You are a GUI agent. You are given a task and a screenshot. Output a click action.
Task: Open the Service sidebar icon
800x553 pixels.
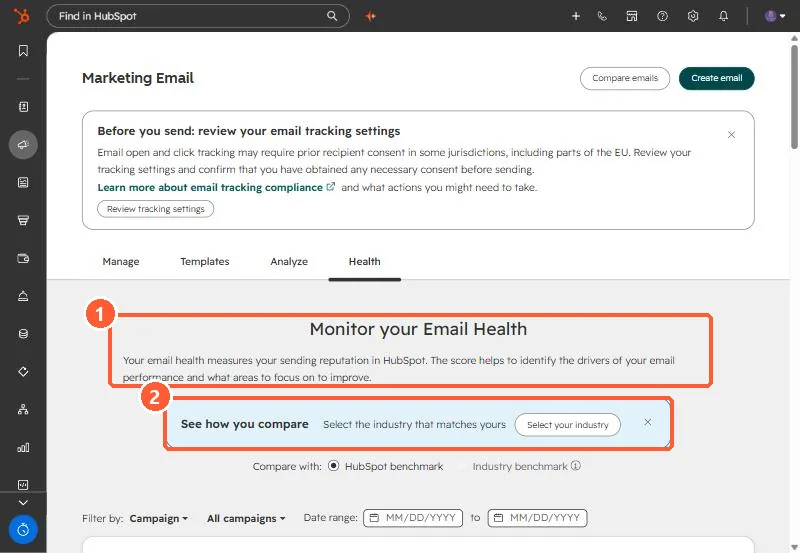coord(23,296)
